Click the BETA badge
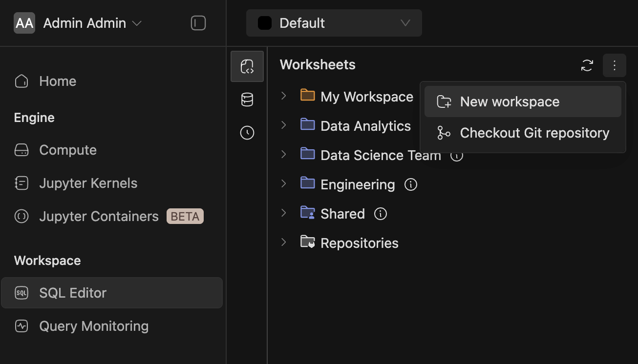638x364 pixels. (x=185, y=216)
